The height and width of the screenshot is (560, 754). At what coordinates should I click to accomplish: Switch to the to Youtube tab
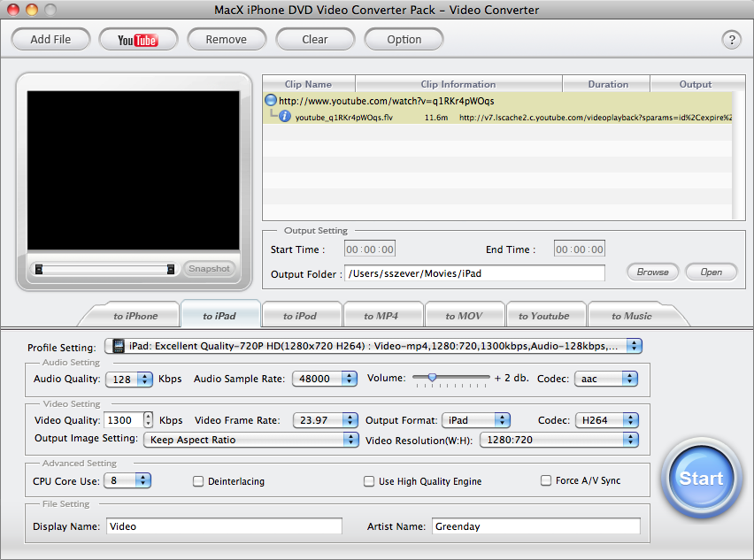coord(544,316)
